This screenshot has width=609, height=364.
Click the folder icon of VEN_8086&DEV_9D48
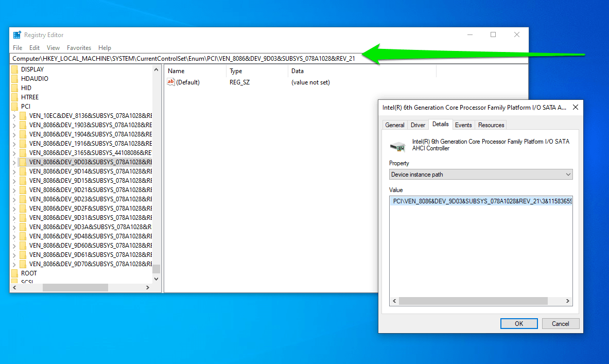(23, 237)
